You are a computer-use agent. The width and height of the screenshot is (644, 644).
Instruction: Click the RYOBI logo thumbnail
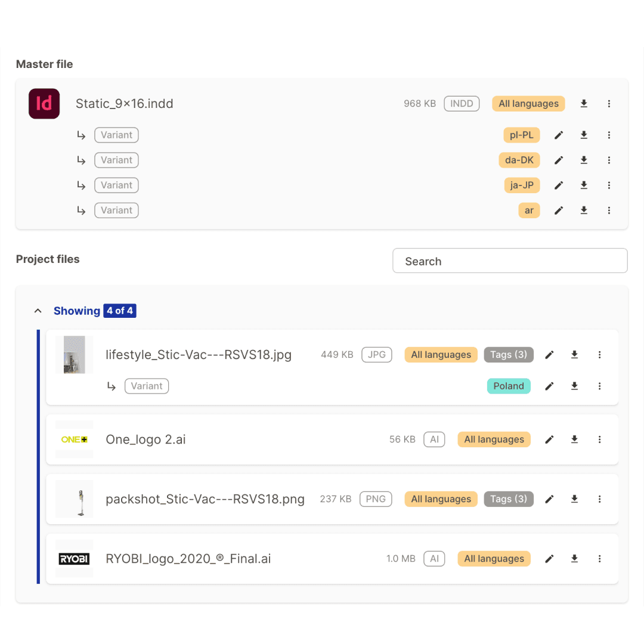74,559
